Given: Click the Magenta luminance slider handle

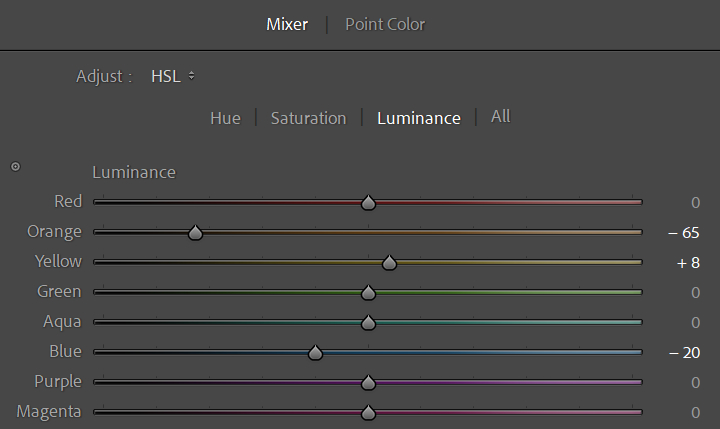Looking at the screenshot, I should click(368, 412).
